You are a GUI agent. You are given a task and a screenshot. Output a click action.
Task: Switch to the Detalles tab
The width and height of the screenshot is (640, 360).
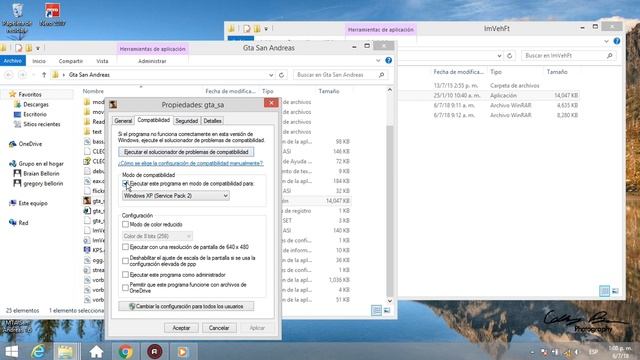[212, 121]
